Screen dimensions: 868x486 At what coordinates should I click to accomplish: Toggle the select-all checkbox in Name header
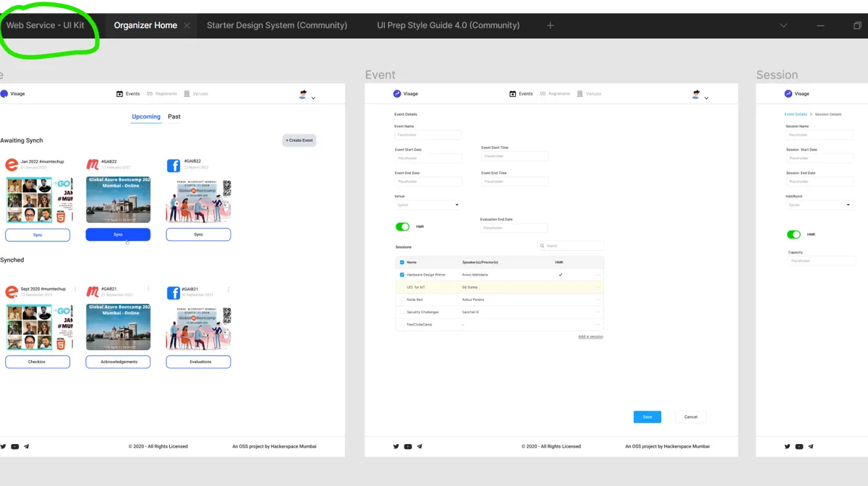click(x=402, y=263)
